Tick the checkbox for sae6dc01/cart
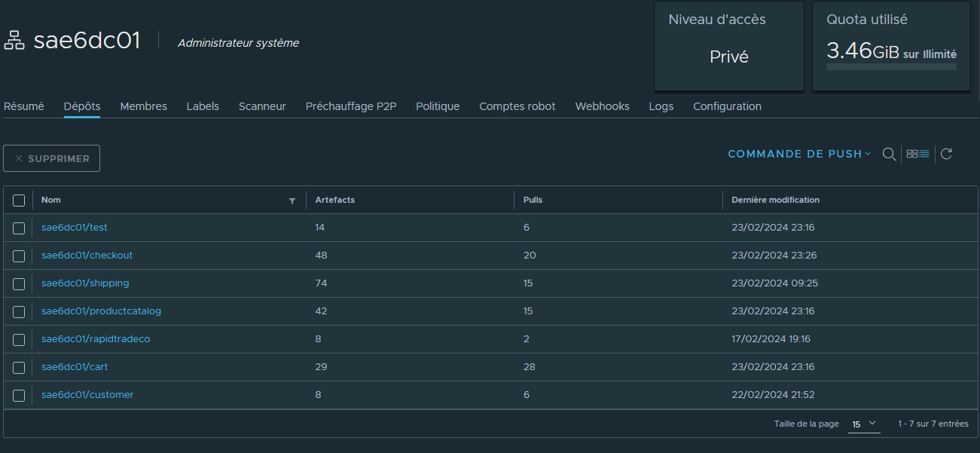 point(19,367)
